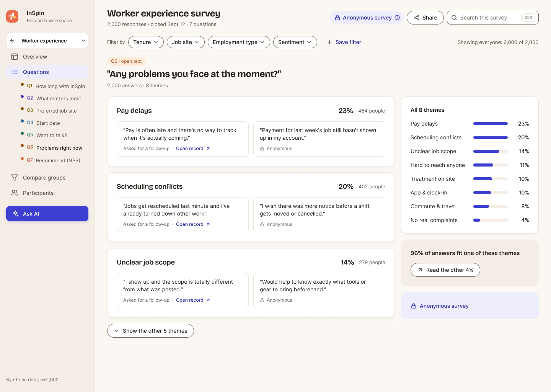Click the Participants people icon
Image resolution: width=551 pixels, height=392 pixels.
(15, 193)
